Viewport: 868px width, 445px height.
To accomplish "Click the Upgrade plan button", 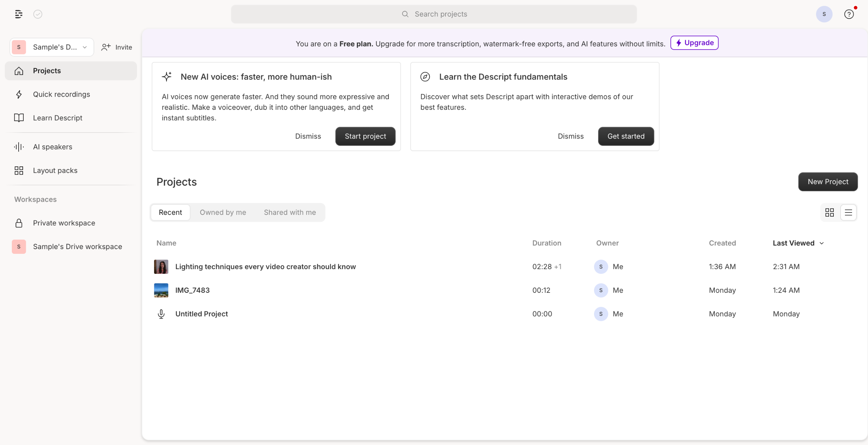I will pos(694,43).
